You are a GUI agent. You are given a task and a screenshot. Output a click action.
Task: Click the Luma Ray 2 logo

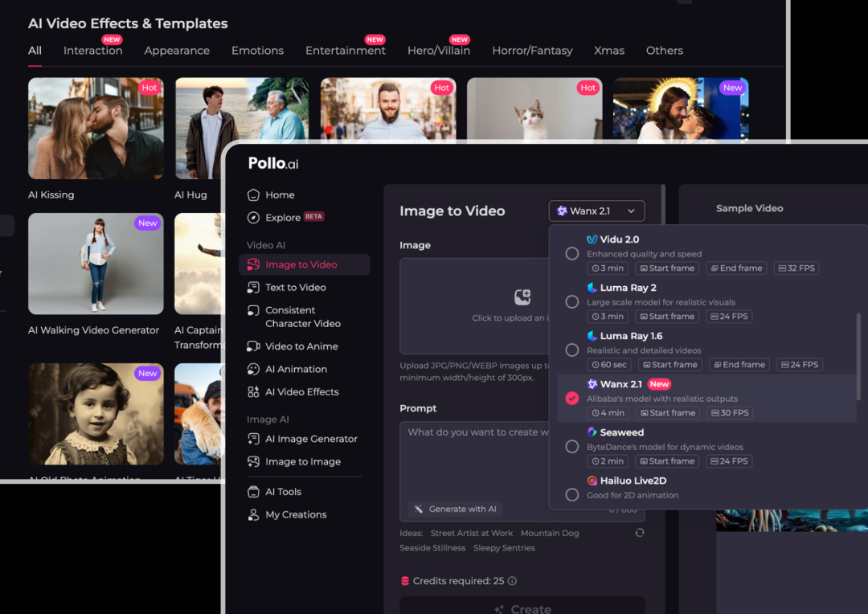[592, 288]
